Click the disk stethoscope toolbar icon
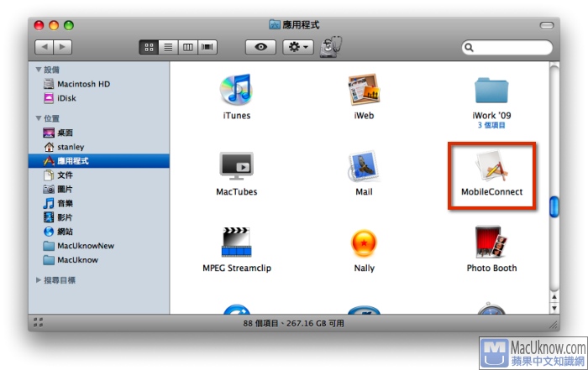588x370 pixels. click(x=330, y=47)
